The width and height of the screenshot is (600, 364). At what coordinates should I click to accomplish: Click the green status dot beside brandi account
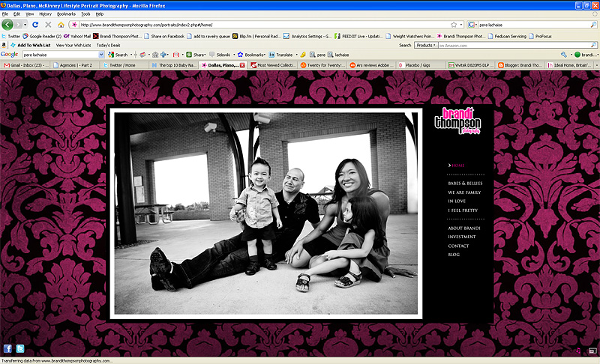pyautogui.click(x=577, y=55)
